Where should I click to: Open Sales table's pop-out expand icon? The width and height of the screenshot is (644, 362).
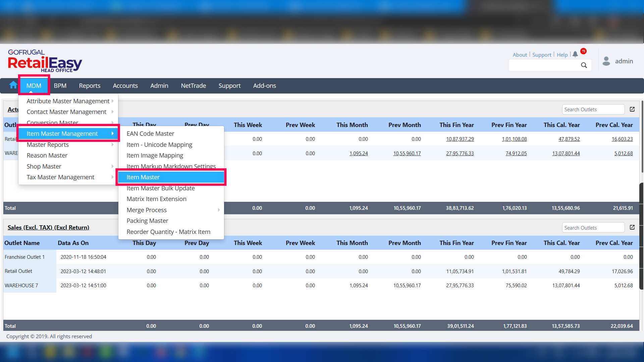(x=632, y=227)
